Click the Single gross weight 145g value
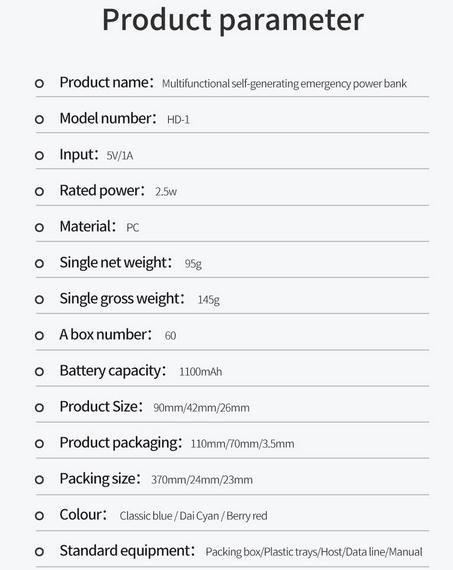This screenshot has width=453, height=570. click(x=209, y=300)
